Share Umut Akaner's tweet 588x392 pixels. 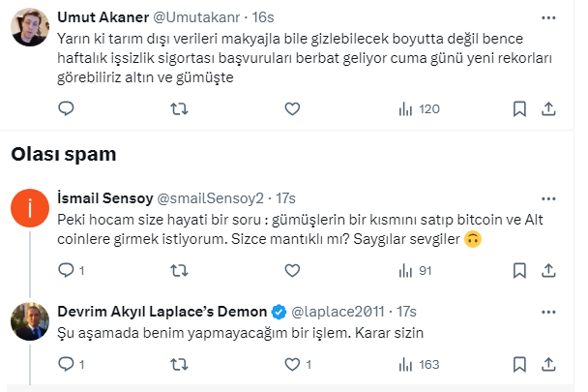(547, 109)
